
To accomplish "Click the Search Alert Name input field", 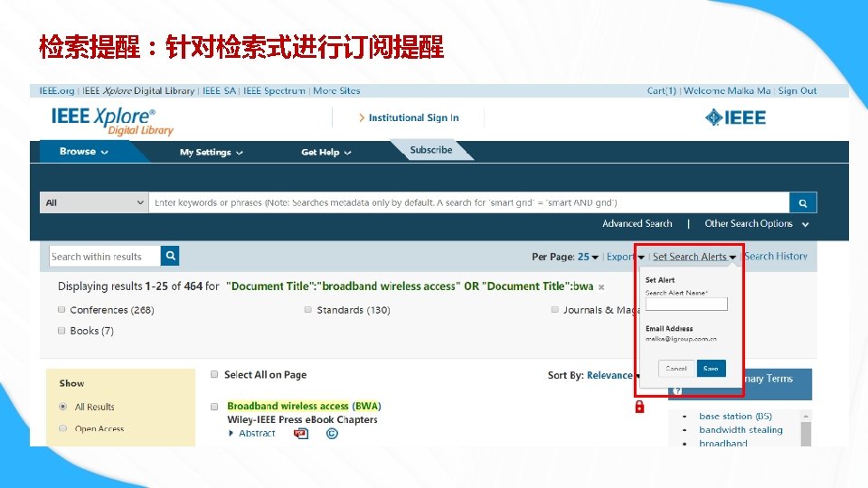I will click(686, 304).
